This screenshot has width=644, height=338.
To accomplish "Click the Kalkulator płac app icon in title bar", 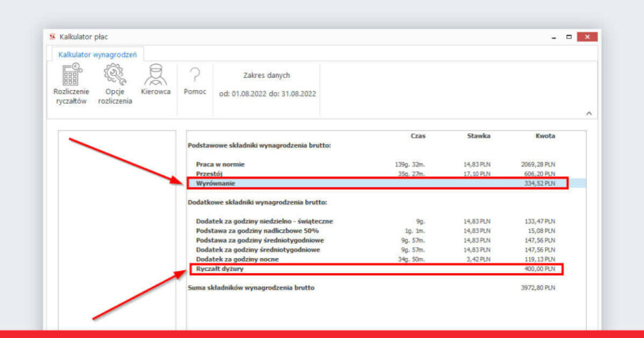I will (x=52, y=36).
